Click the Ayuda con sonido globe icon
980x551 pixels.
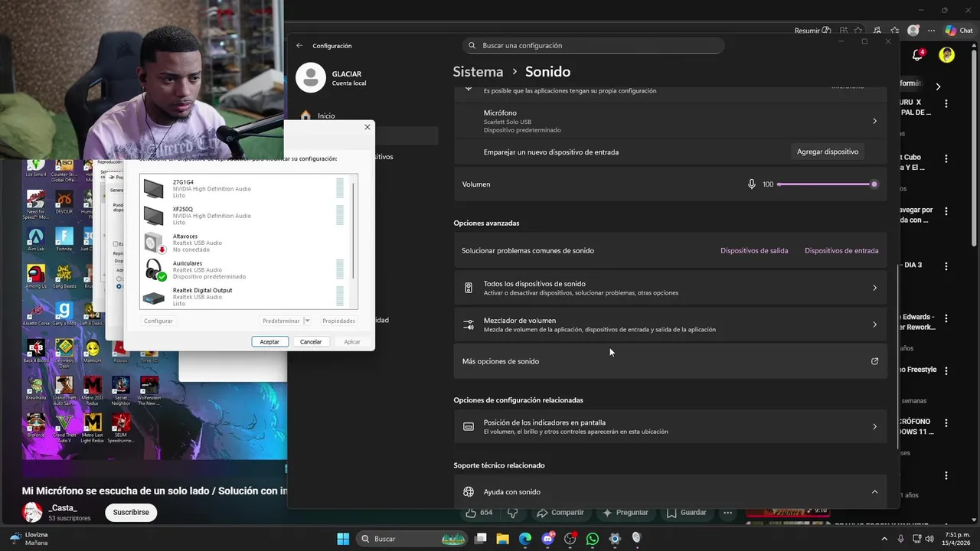pos(469,492)
